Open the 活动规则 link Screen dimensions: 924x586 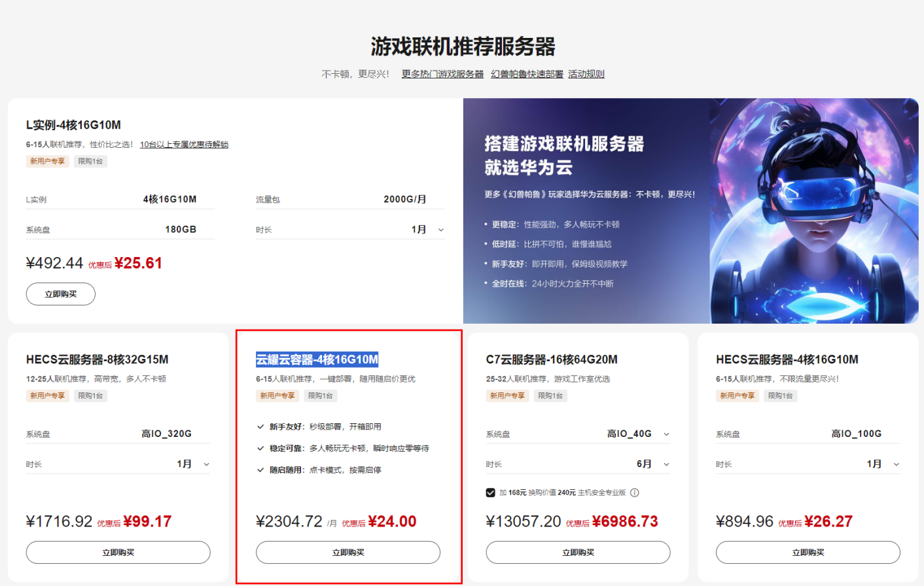[586, 74]
